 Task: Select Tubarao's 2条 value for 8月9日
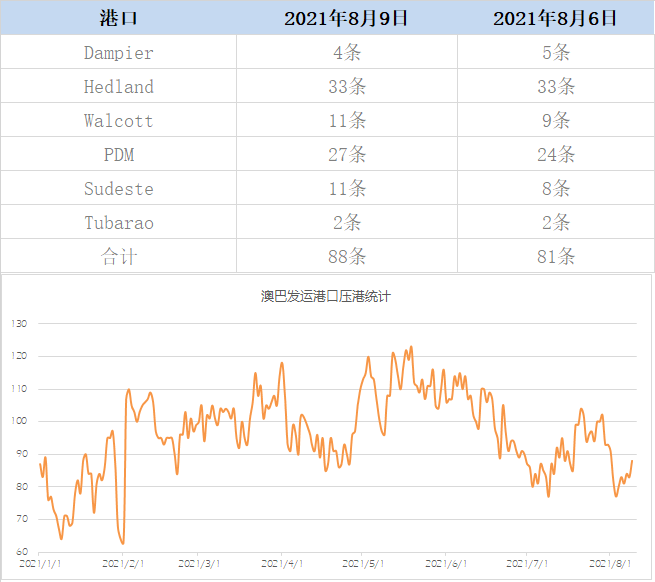[x=347, y=223]
